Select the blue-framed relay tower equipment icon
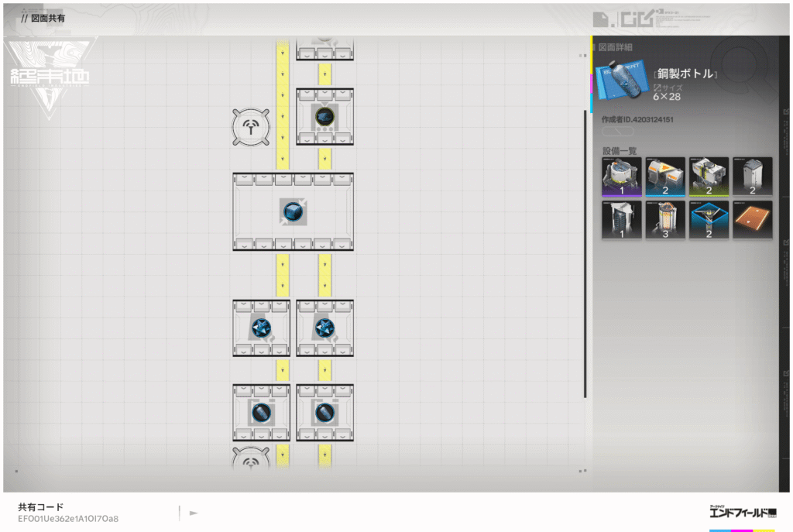Image resolution: width=793 pixels, height=532 pixels. pyautogui.click(x=709, y=220)
